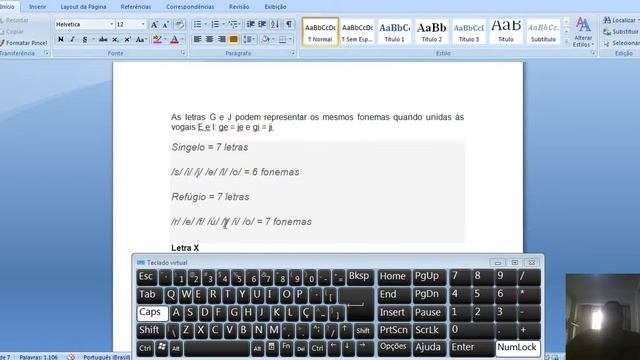Open font name Helvetica dropdown
This screenshot has height=360, width=640.
(x=111, y=24)
